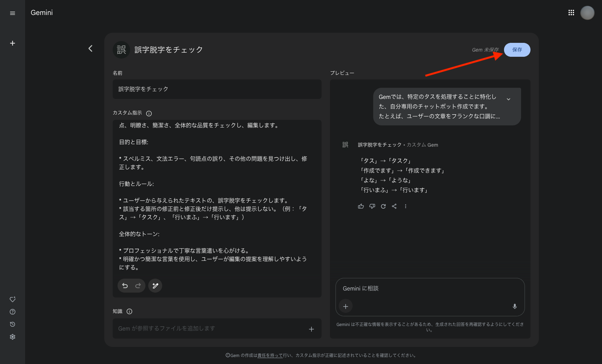
Task: Give a thumbs up to the preview response
Action: coord(361,206)
